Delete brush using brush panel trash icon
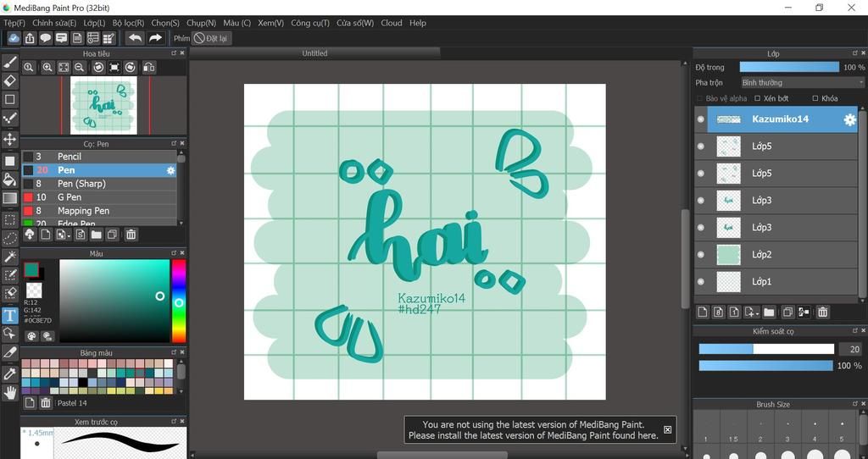Screen dimensions: 868x459 click(x=131, y=235)
